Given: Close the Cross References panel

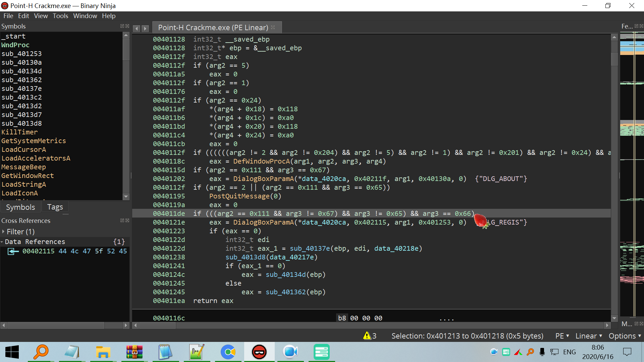Looking at the screenshot, I should pos(127,221).
